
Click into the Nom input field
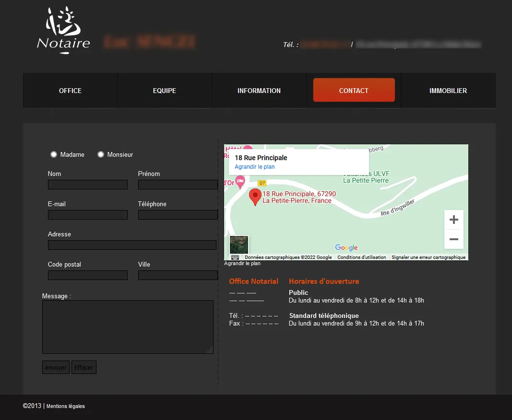click(88, 185)
